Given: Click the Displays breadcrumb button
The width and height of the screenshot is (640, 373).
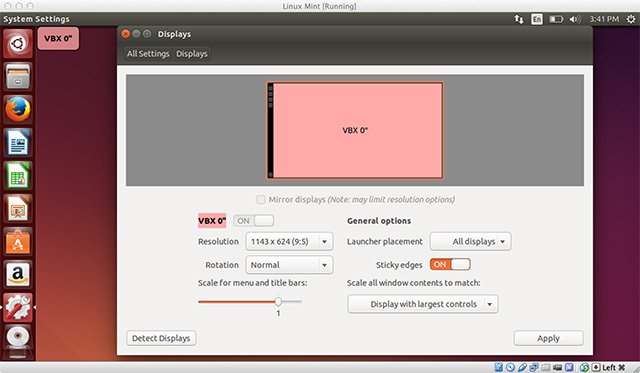Looking at the screenshot, I should tap(191, 54).
